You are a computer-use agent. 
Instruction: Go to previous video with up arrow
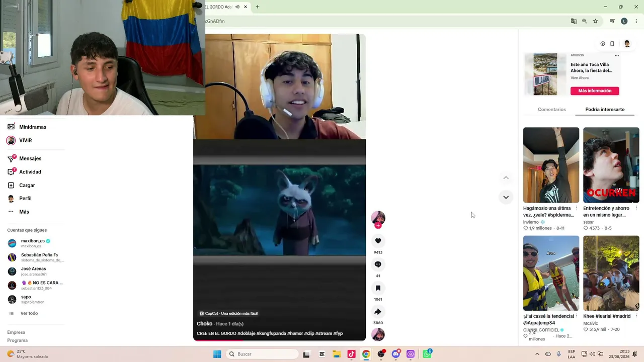(x=506, y=178)
